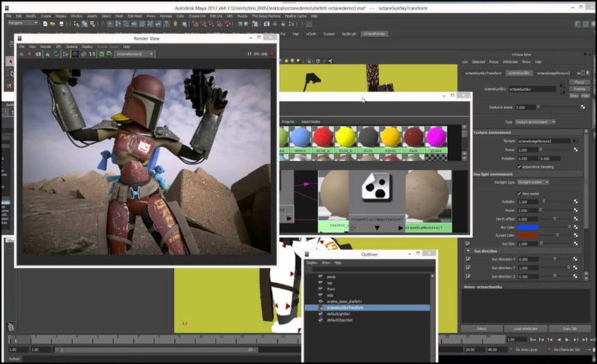Toggle the checkbox beside Sun Size
This screenshot has width=597, height=364.
[x=468, y=243]
